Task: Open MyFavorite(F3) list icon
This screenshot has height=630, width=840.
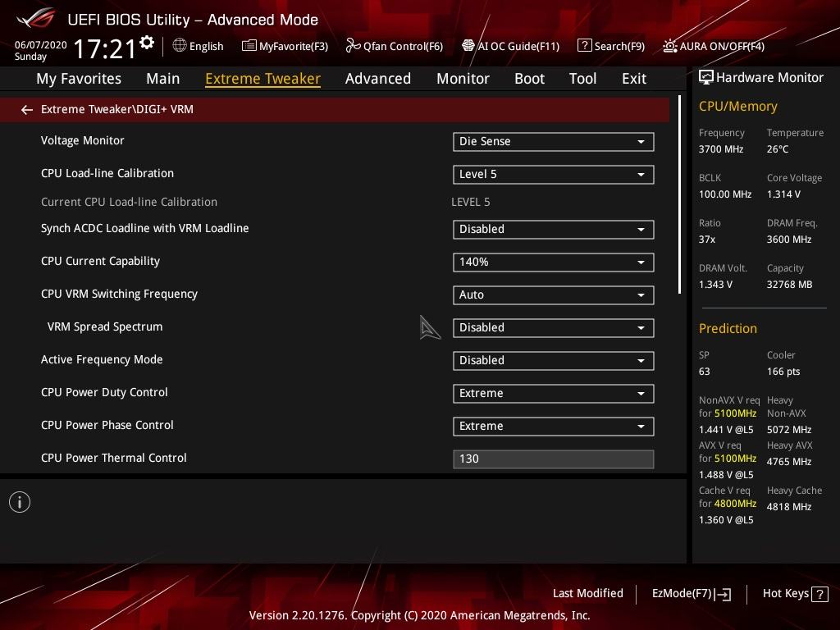Action: (x=249, y=46)
